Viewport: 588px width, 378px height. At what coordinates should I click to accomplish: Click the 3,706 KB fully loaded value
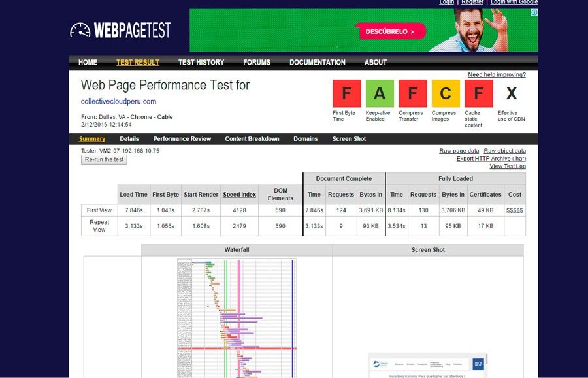(x=453, y=210)
